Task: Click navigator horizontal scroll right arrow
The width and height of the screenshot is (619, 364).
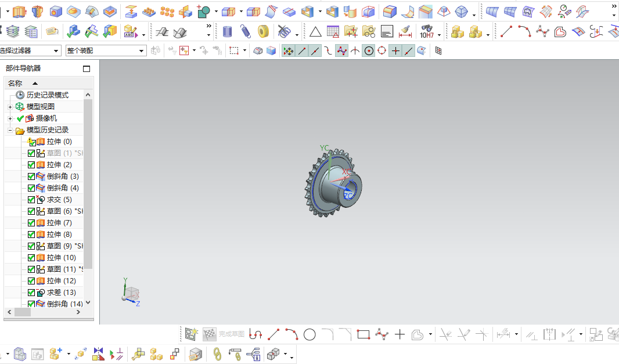Action: click(78, 312)
